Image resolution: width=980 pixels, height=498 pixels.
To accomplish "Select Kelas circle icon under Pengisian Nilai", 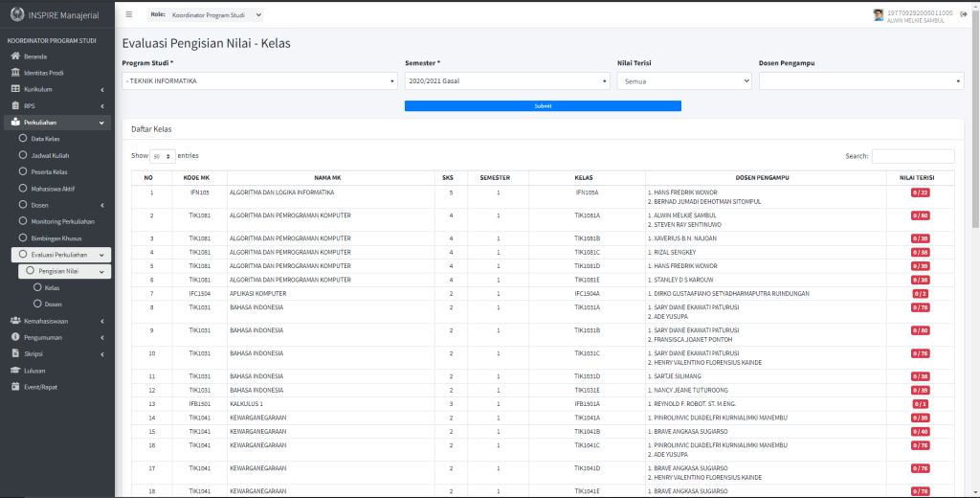I will click(37, 287).
